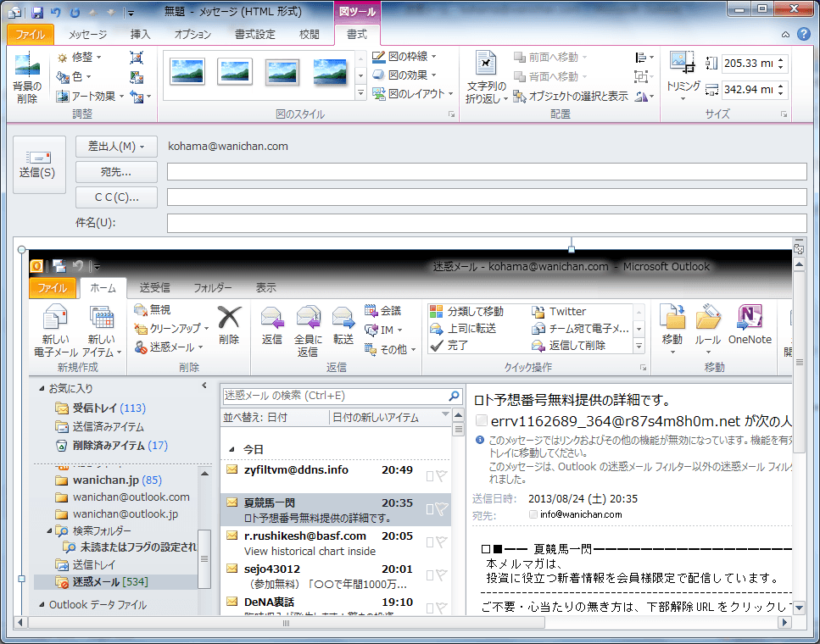Screen dimensions: 820x644
Task: Open the align objects icon dropdown
Action: 644,57
